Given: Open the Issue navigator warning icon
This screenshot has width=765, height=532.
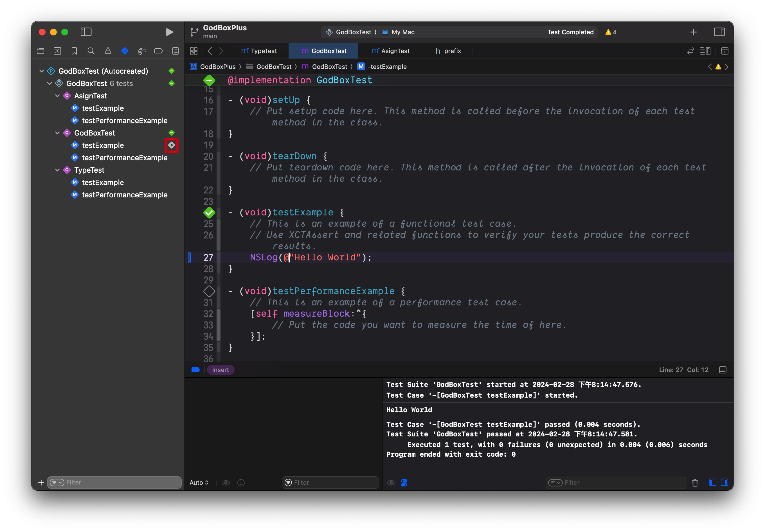Looking at the screenshot, I should 108,51.
